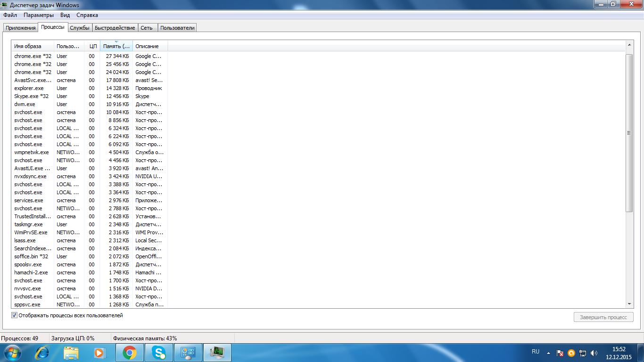Sort by Описание column header
644x362 pixels.
(150, 46)
